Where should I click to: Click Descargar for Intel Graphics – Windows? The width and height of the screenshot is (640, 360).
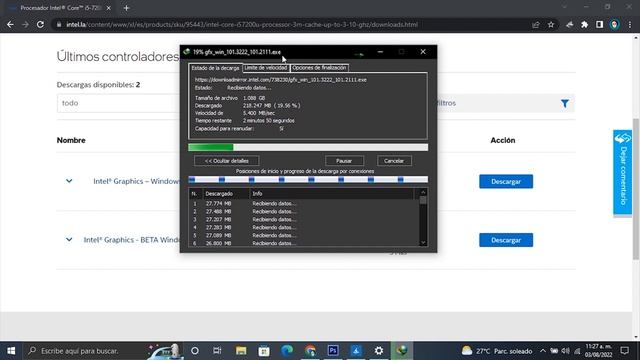(x=506, y=182)
